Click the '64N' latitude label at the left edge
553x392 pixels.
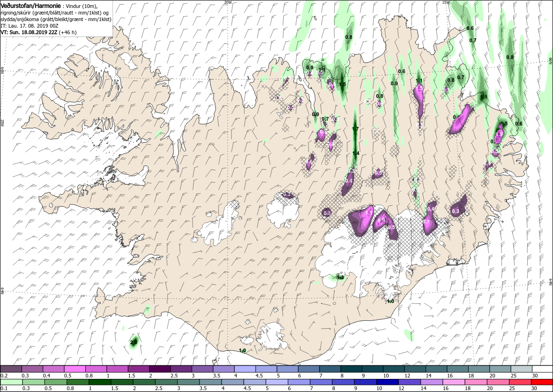click(2, 290)
